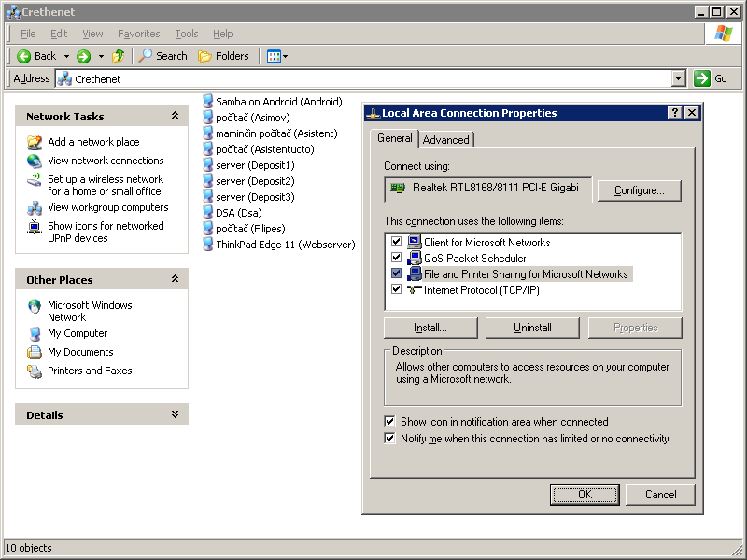The width and height of the screenshot is (747, 560).
Task: Click the My Computer icon in Other Places
Action: (x=35, y=333)
